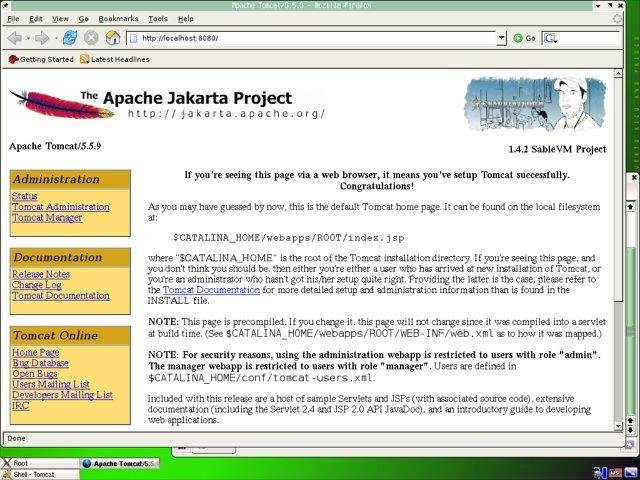Click the Documentation panel heading

70,258
